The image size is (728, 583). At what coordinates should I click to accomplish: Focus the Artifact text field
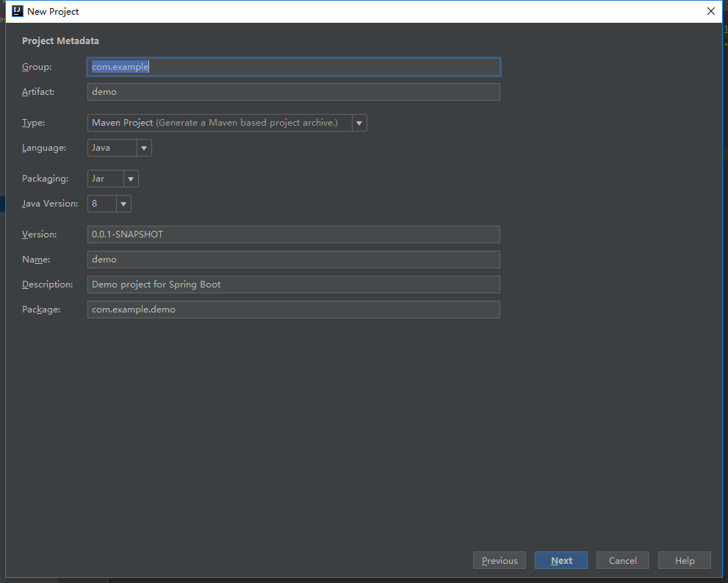[293, 92]
